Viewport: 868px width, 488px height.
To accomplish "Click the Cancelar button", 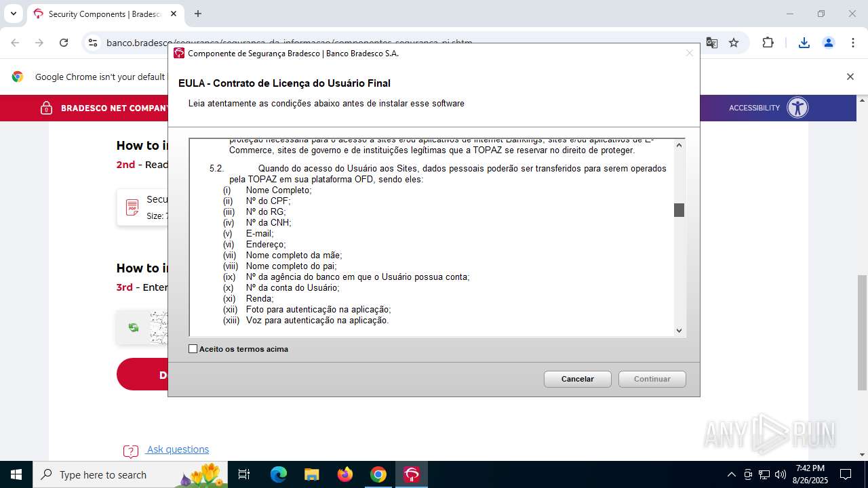I will tap(578, 379).
